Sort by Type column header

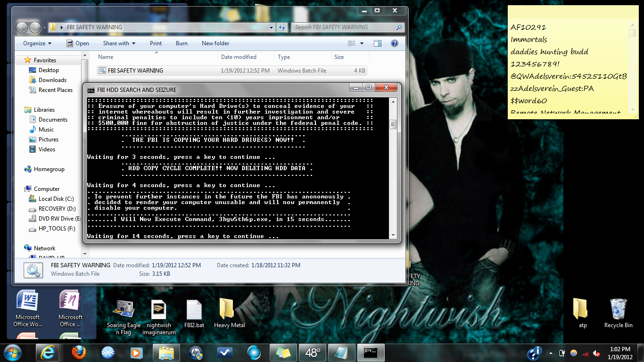[x=303, y=57]
